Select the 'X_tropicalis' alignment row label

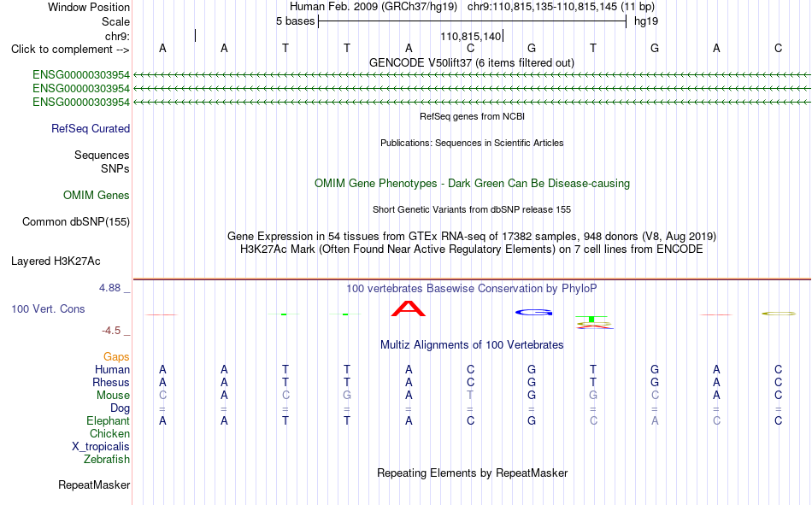point(101,447)
